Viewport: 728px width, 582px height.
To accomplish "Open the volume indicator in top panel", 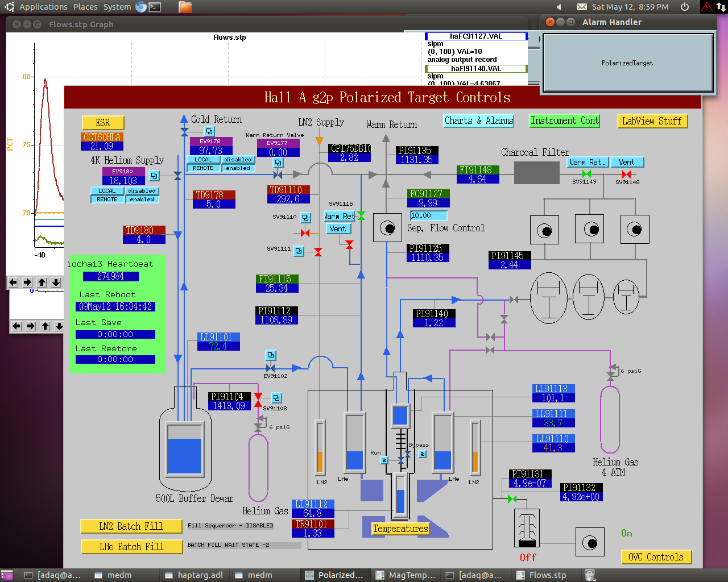I will point(559,7).
